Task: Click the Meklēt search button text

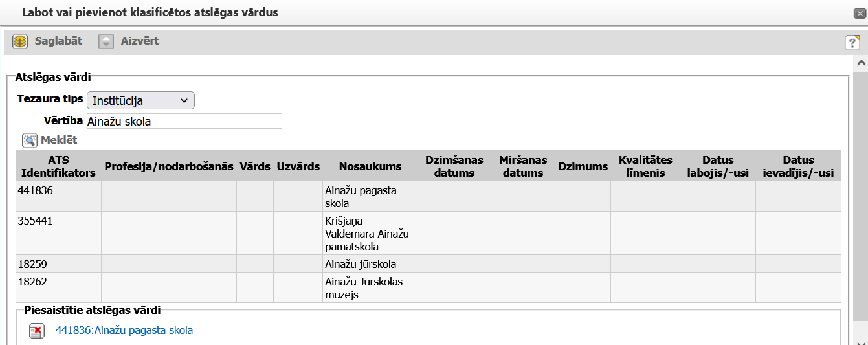Action: pos(59,140)
